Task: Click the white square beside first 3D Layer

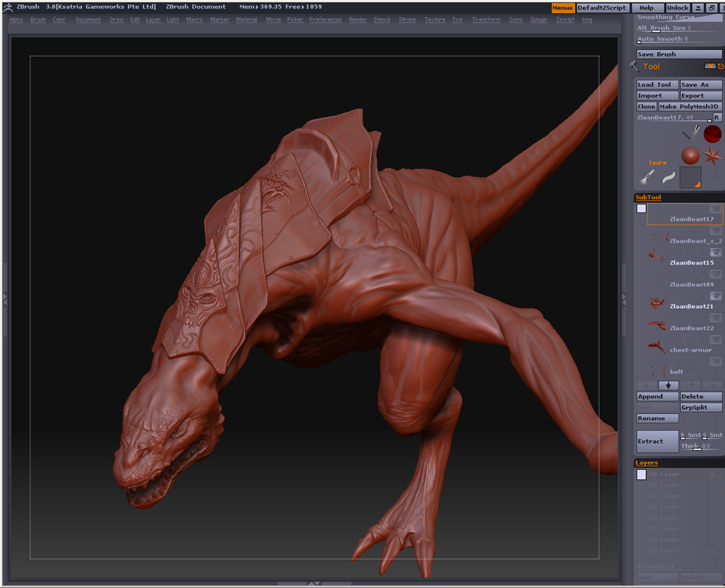Action: point(642,475)
